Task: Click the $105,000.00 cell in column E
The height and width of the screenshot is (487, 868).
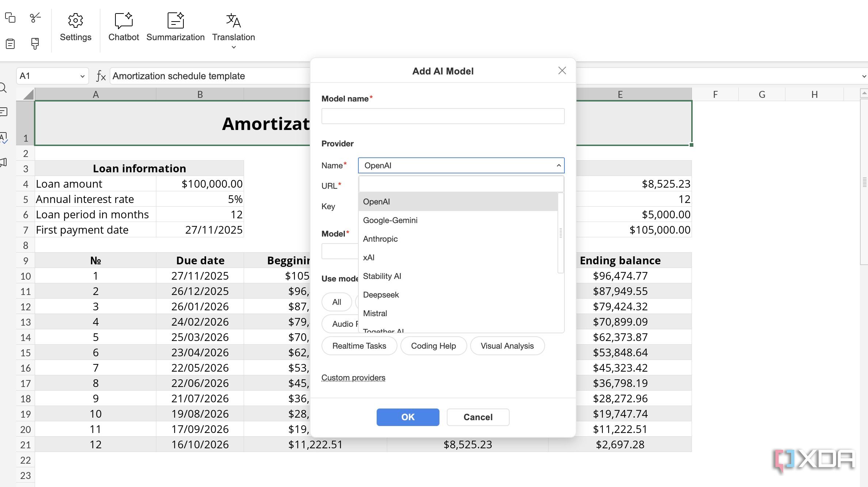Action: (x=634, y=230)
